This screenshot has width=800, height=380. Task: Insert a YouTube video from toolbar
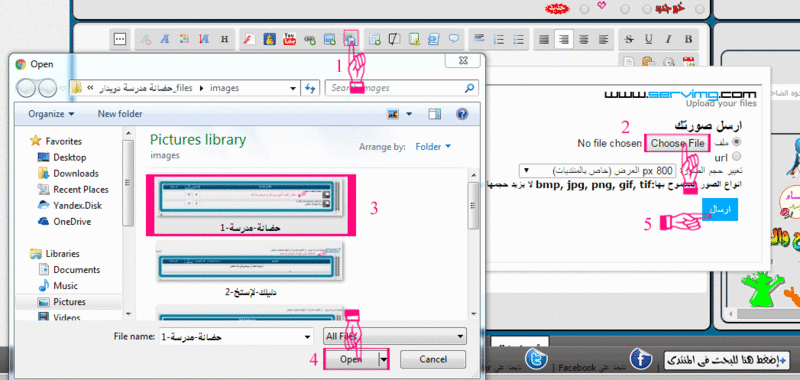pos(290,39)
